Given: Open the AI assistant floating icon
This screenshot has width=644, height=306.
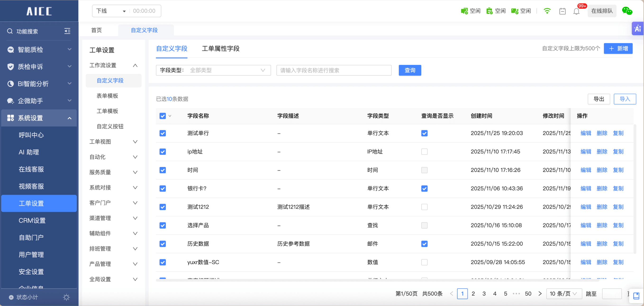Looking at the screenshot, I should tap(638, 28).
